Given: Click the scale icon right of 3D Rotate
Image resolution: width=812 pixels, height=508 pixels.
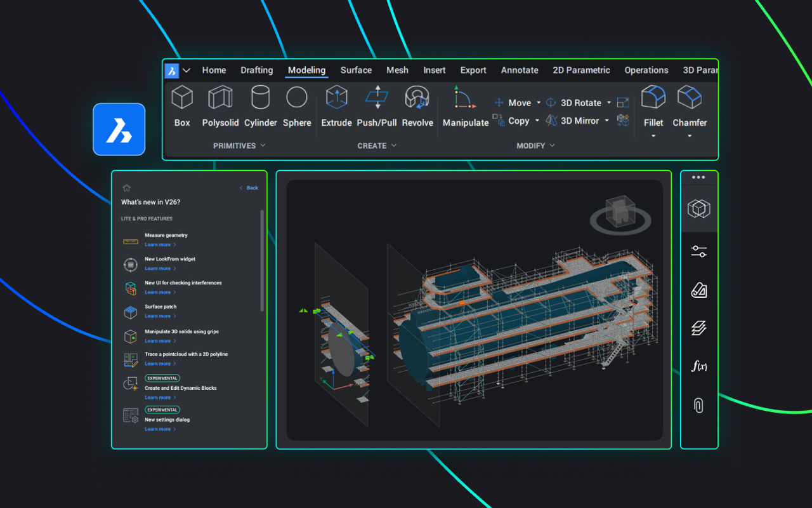Looking at the screenshot, I should pos(622,102).
